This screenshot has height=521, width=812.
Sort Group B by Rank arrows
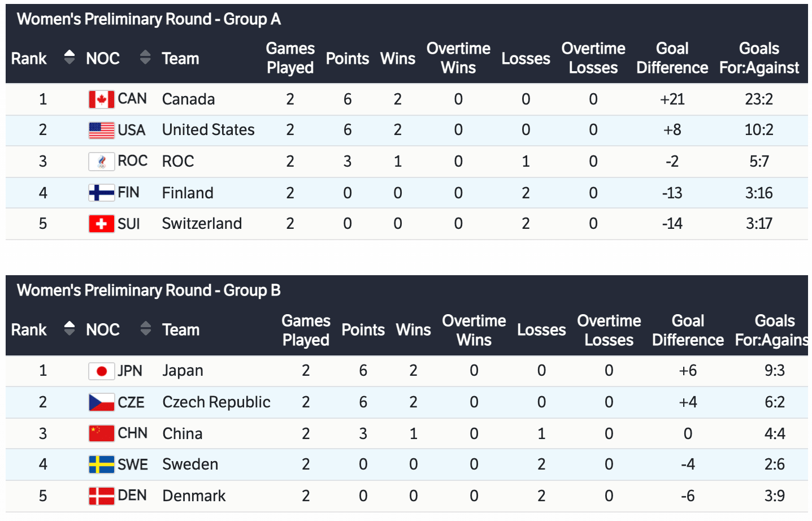(x=70, y=328)
